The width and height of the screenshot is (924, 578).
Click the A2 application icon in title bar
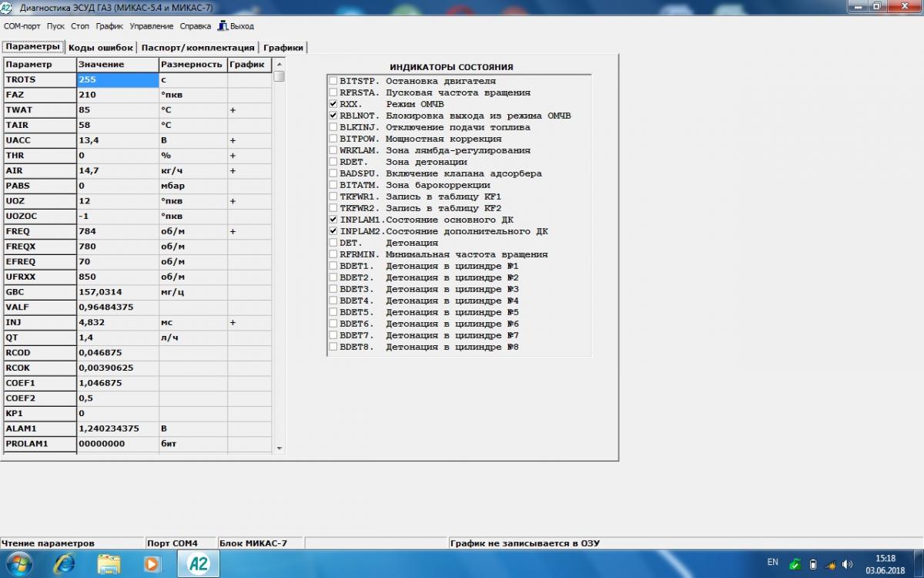[7, 7]
